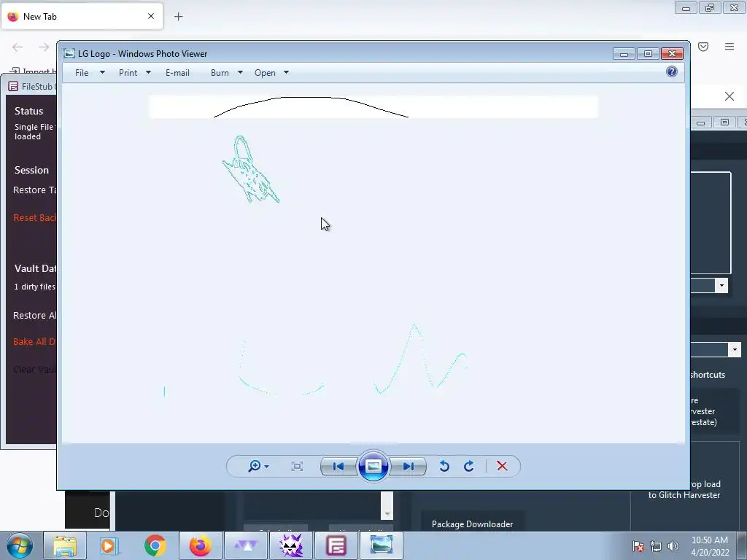The image size is (747, 560).
Task: Open Windows Explorer from taskbar
Action: point(65,545)
